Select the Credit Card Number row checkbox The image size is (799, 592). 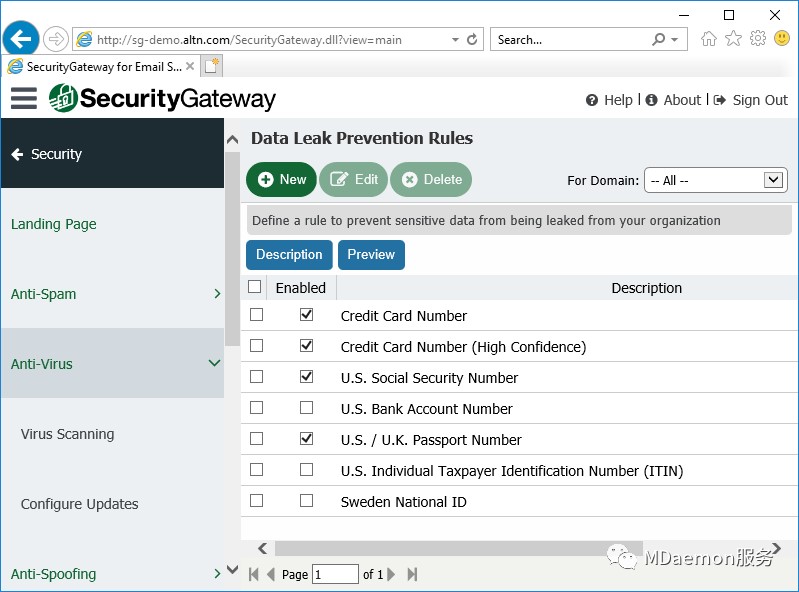tap(256, 315)
